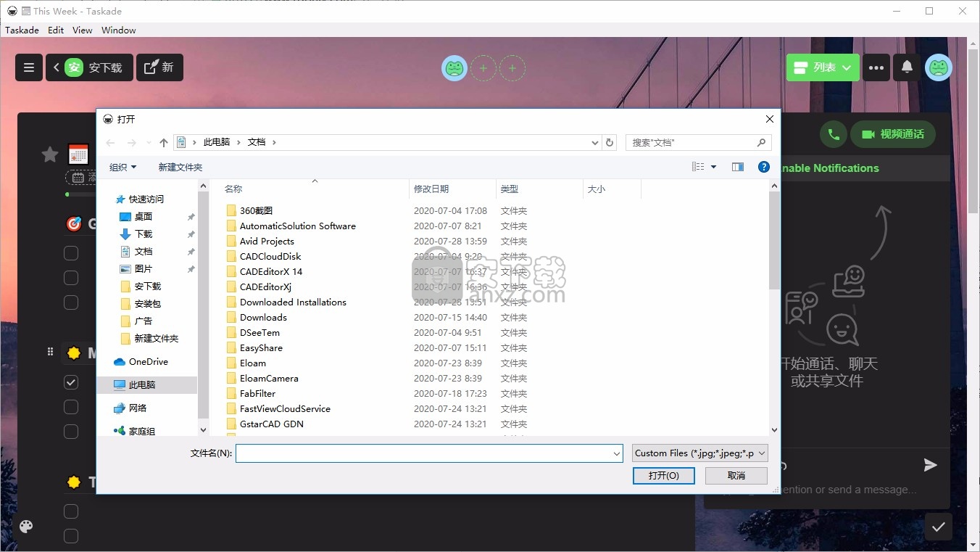Select the 360截图 folder
Viewport: 980px width, 552px height.
click(x=257, y=210)
